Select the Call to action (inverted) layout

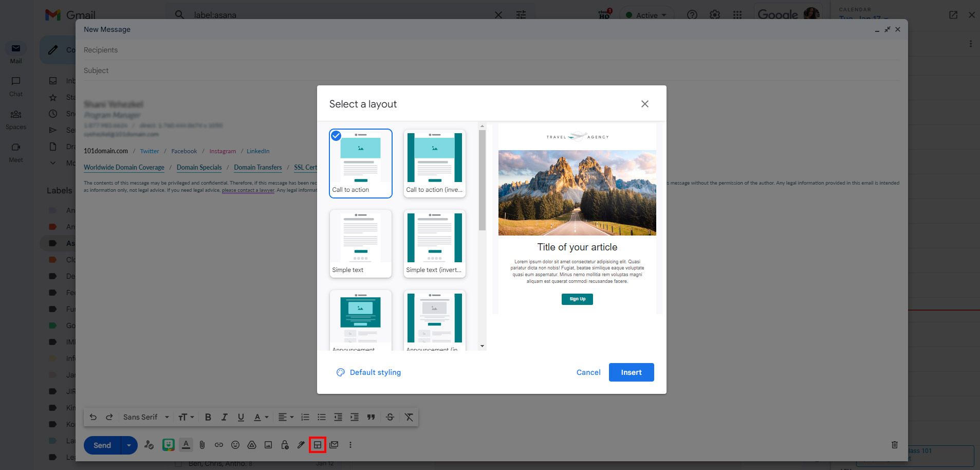pyautogui.click(x=434, y=163)
